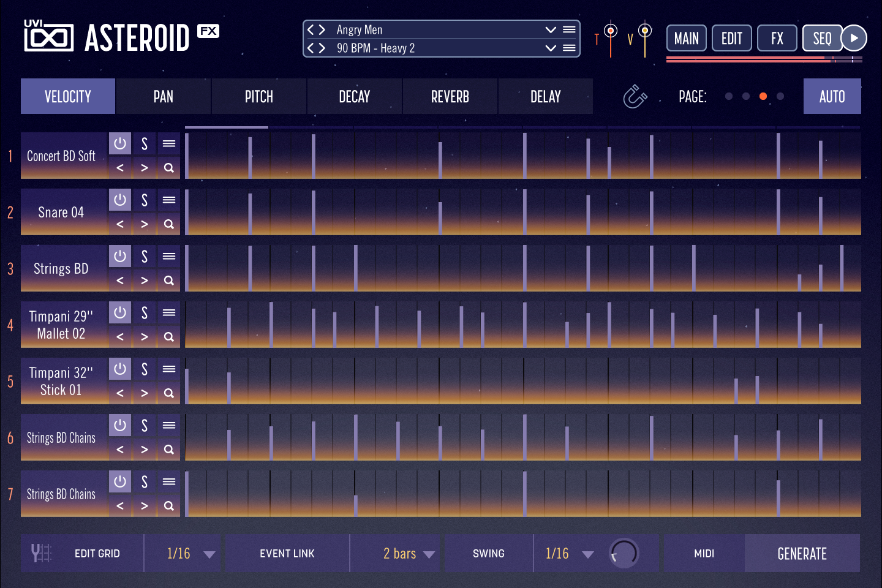Open the FX page tab
Screen dimensions: 882x588
[777, 38]
